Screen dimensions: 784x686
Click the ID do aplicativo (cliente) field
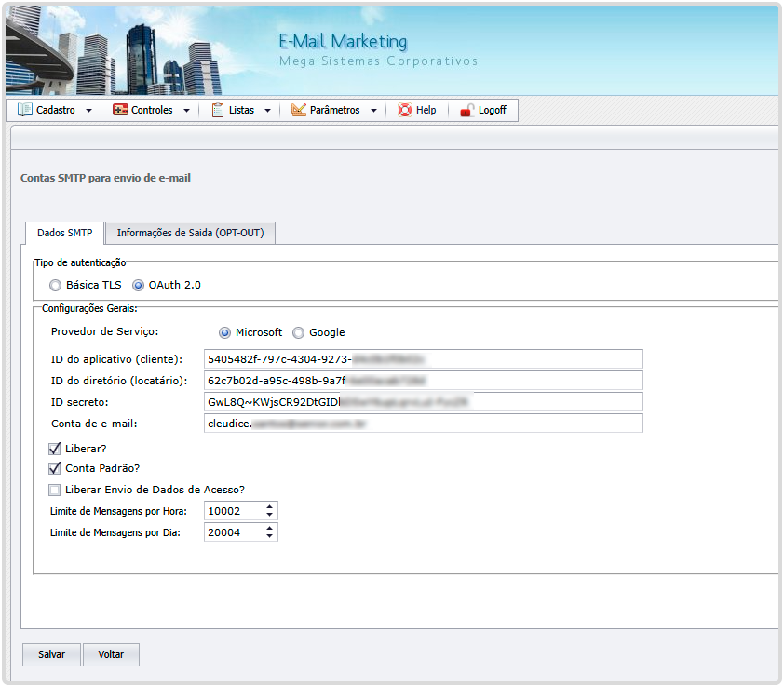(423, 359)
